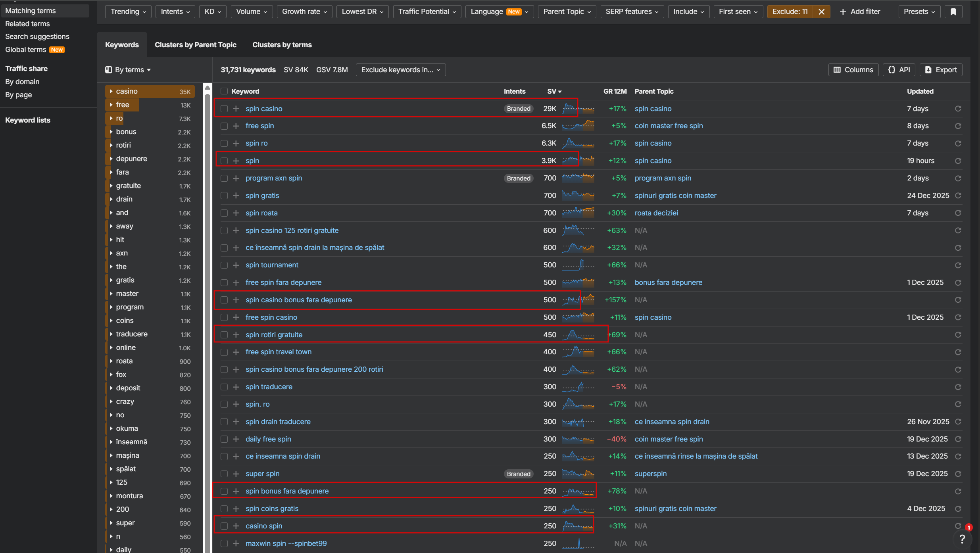Screen dimensions: 980x553
Task: Check the 'program axn spin' row checkbox
Action: coord(224,178)
